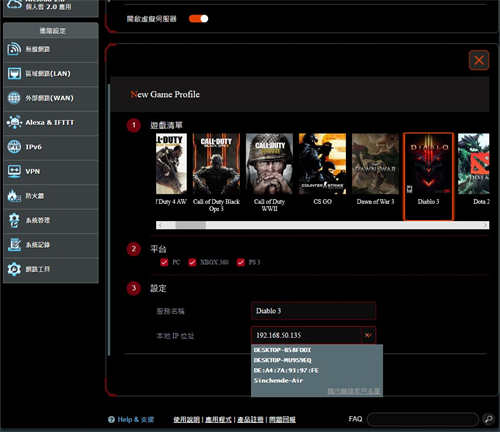Click the IPv6 globe icon
The width and height of the screenshot is (500, 432).
pos(14,147)
